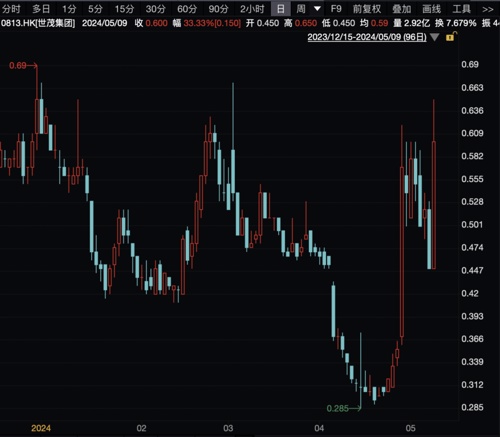Select the 1分 interval

(69, 9)
